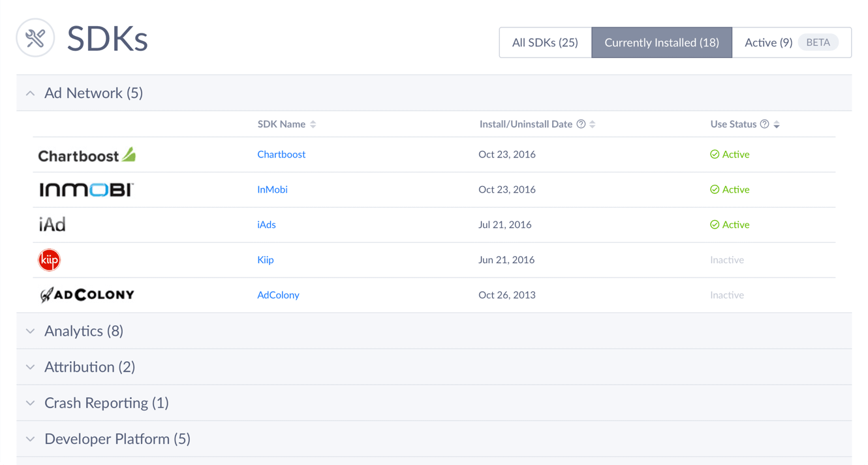This screenshot has width=868, height=465.
Task: Switch to All SDKs tab
Action: click(545, 42)
